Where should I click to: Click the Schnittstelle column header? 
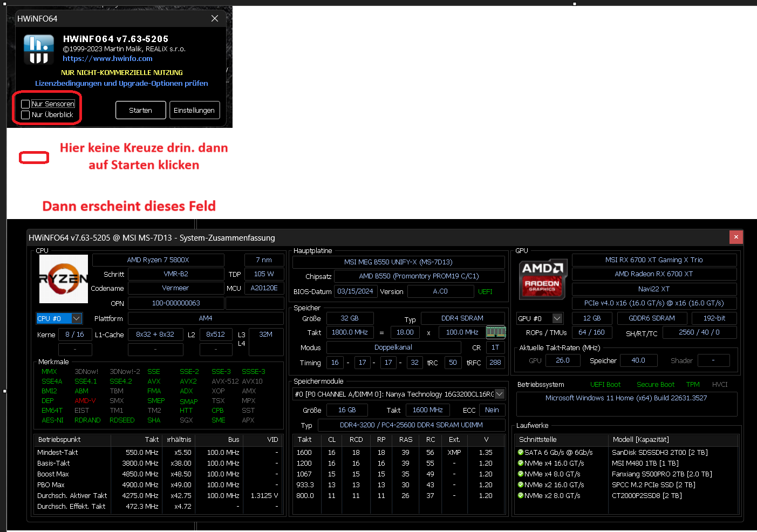561,440
